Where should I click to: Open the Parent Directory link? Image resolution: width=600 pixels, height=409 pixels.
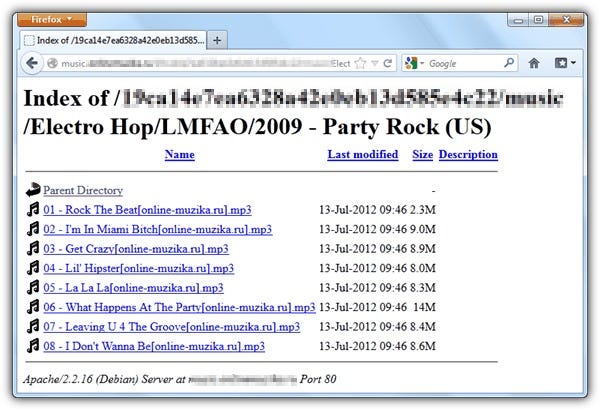[x=83, y=190]
